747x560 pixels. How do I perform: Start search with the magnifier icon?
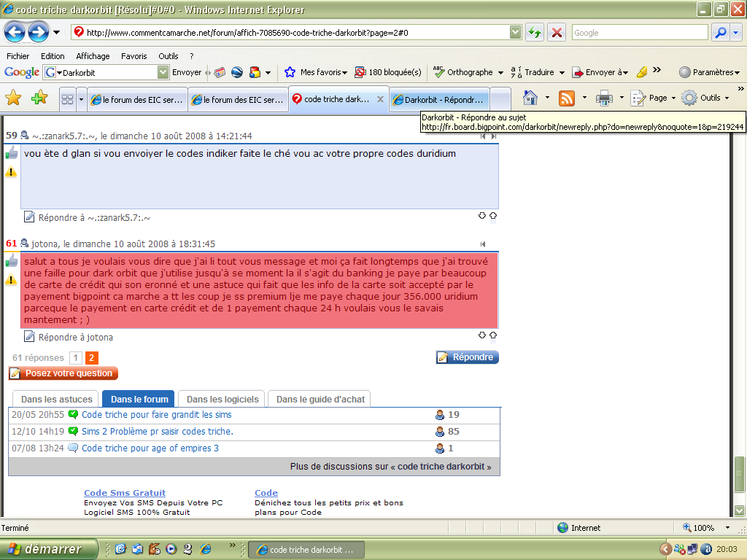click(721, 32)
